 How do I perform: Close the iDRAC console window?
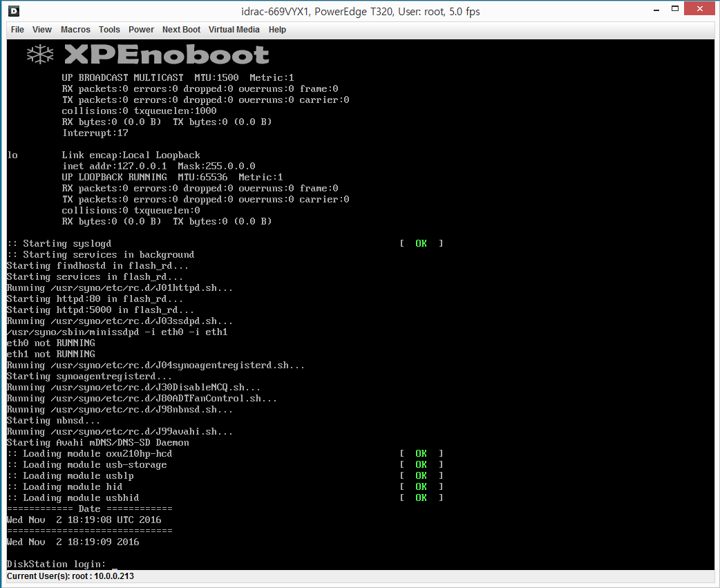point(700,9)
